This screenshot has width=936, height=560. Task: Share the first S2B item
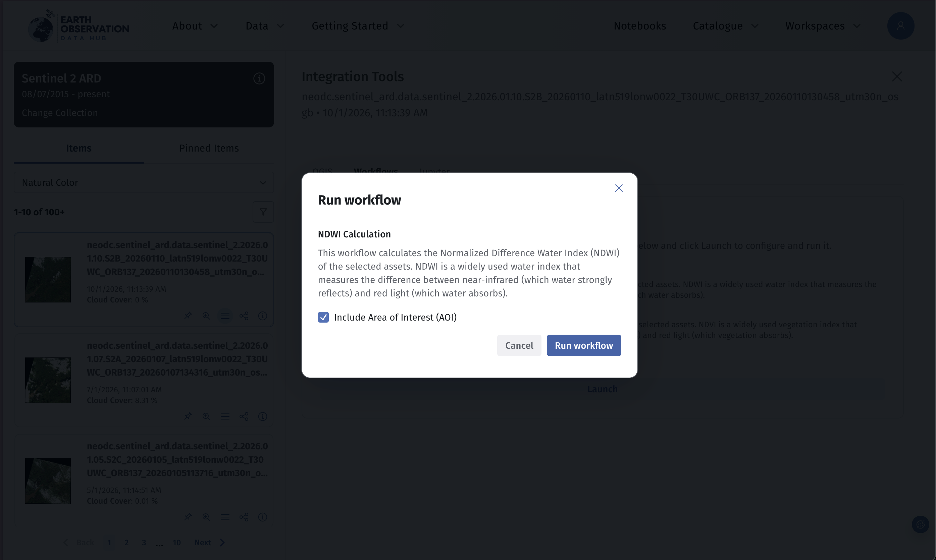244,316
